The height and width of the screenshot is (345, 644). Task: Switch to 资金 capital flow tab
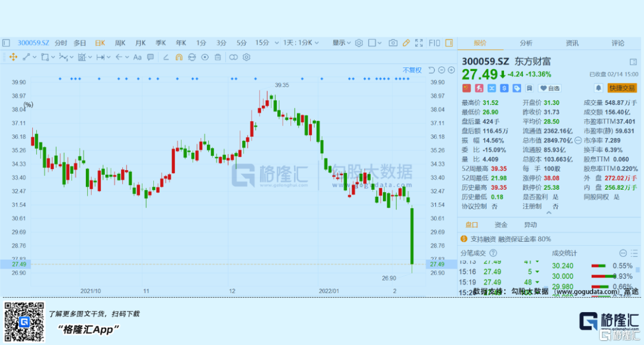coord(501,225)
